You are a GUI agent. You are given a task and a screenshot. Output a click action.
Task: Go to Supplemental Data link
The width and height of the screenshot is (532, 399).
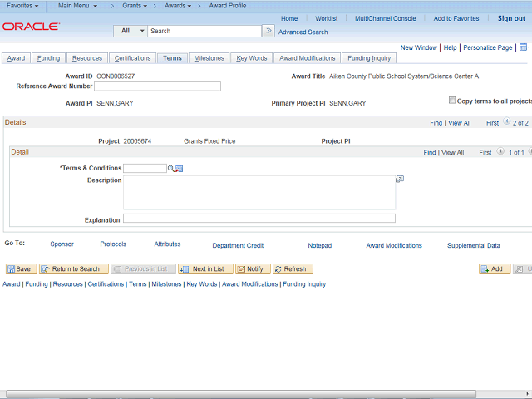(474, 245)
